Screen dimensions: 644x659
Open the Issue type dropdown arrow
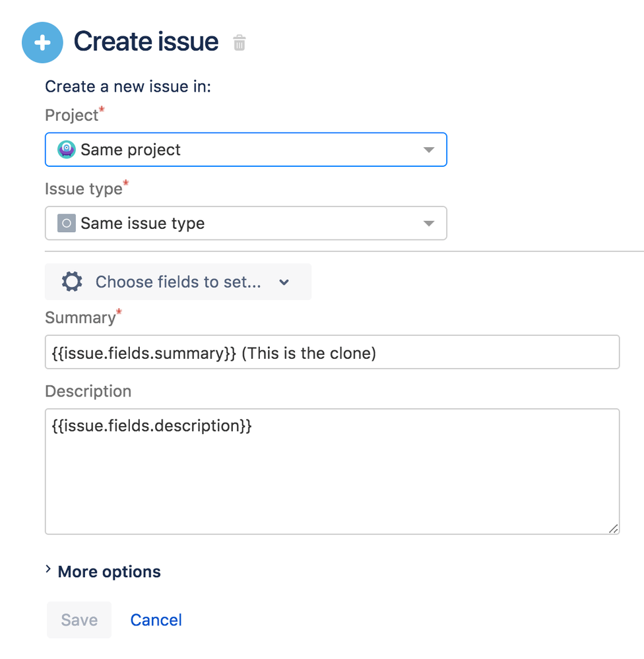(x=429, y=224)
